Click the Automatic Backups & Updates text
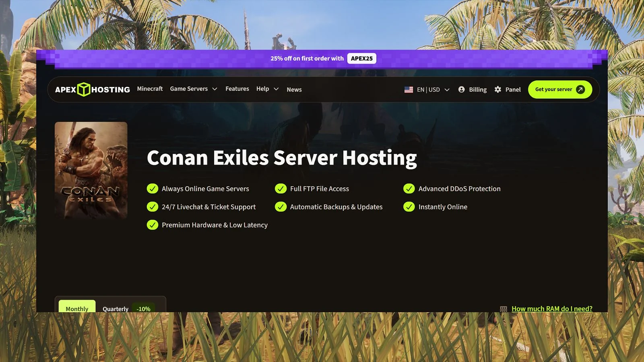 click(336, 207)
